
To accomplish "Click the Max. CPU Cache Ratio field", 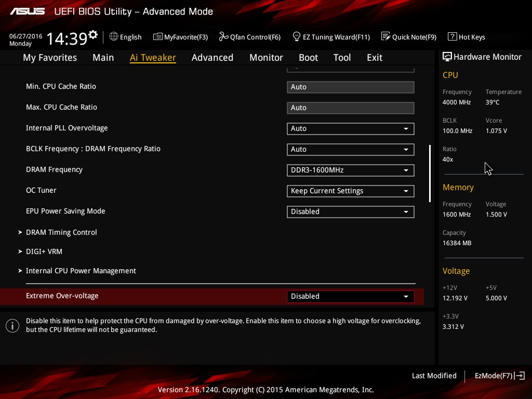I will (351, 108).
